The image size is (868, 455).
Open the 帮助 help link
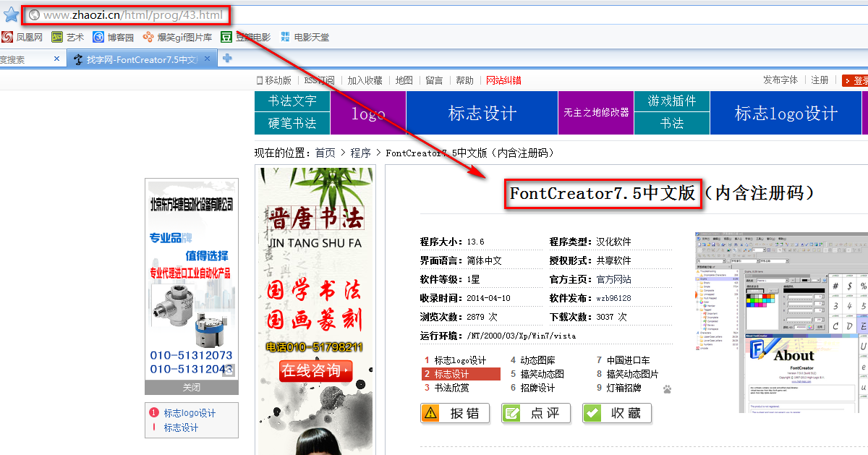(x=464, y=80)
